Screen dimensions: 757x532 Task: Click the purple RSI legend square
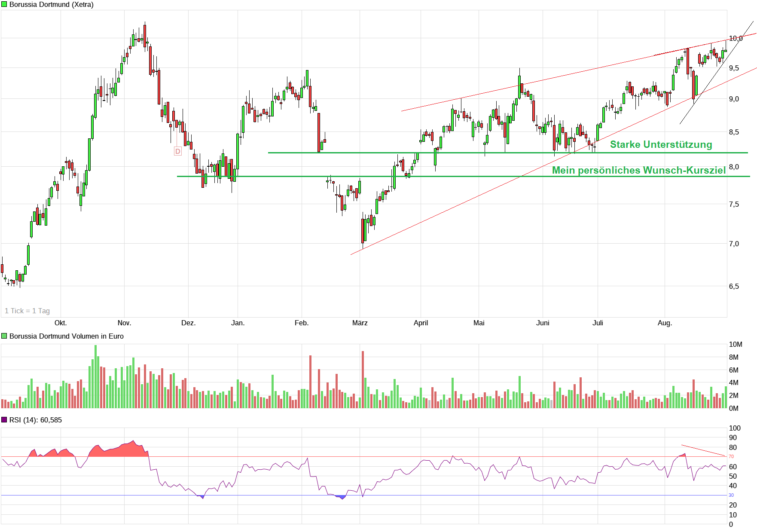4,420
